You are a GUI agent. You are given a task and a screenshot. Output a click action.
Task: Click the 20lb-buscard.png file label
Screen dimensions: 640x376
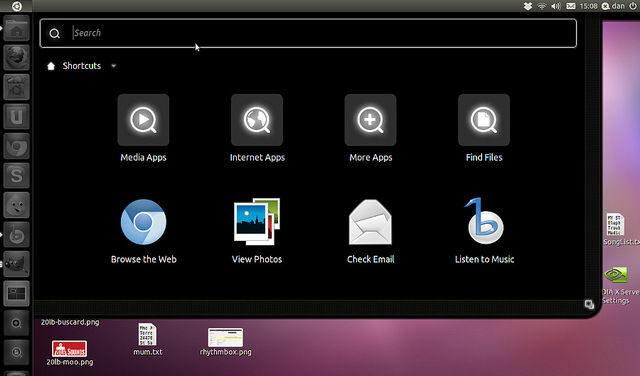coord(70,322)
